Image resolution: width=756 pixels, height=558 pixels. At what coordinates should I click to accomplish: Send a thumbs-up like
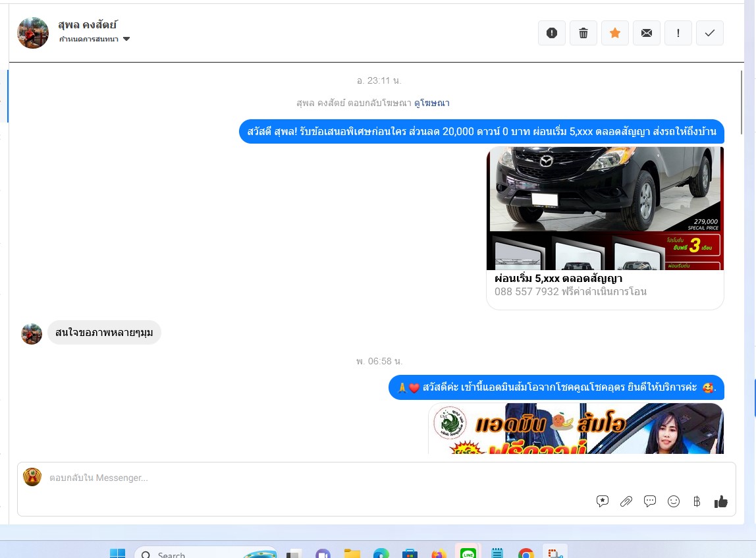721,501
